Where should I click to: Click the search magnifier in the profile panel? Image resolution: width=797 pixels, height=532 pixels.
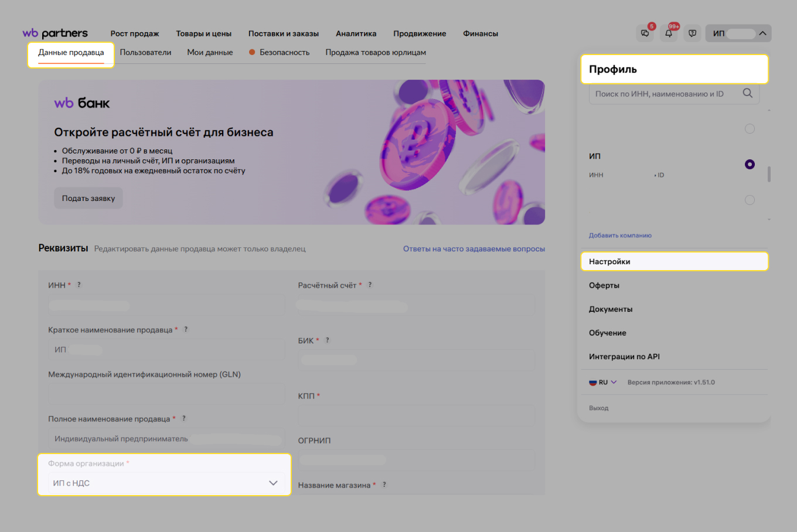coord(748,93)
